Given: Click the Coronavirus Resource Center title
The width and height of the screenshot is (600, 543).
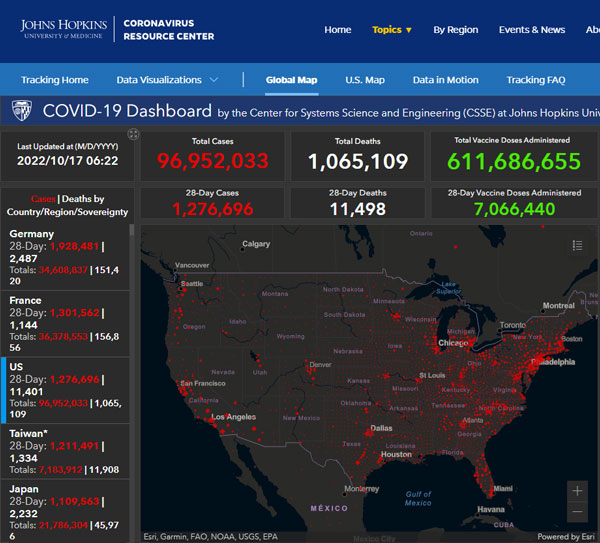Looking at the screenshot, I should point(169,29).
